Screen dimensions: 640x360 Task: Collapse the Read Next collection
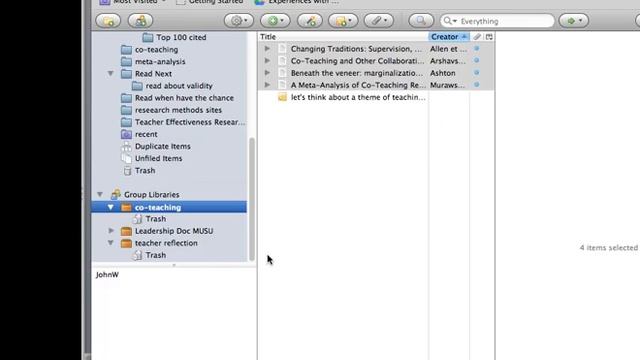pyautogui.click(x=110, y=73)
